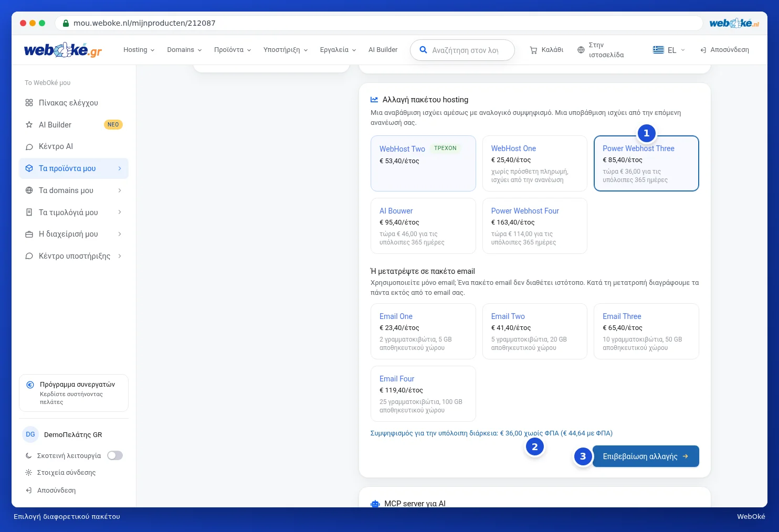
Task: Click the AI Builder star icon in sidebar
Action: (29, 125)
